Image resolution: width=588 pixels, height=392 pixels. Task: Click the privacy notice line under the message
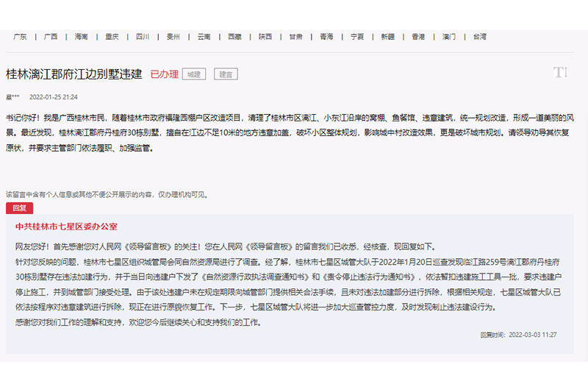[x=107, y=195]
